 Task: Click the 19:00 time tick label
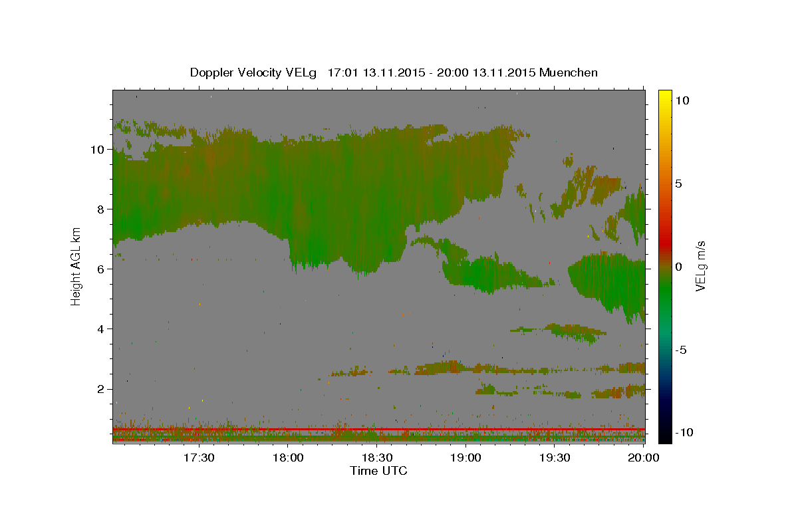click(x=465, y=458)
